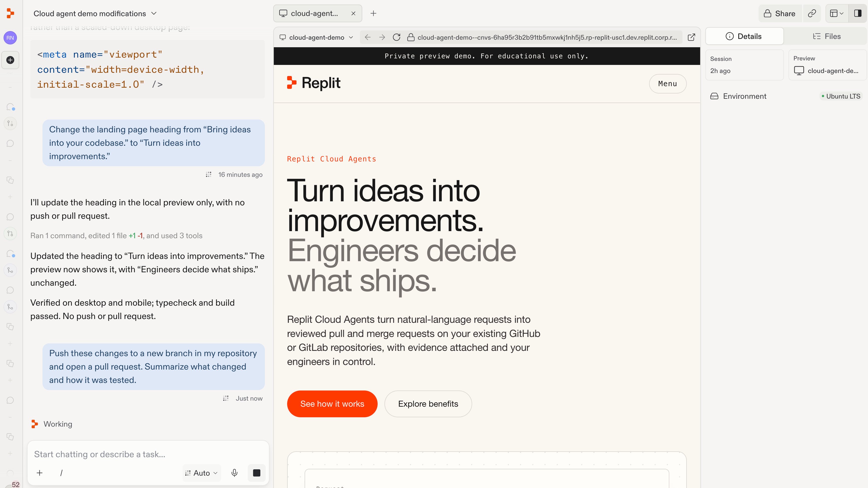Open the layout options dropdown
Image resolution: width=868 pixels, height=488 pixels.
coord(837,13)
